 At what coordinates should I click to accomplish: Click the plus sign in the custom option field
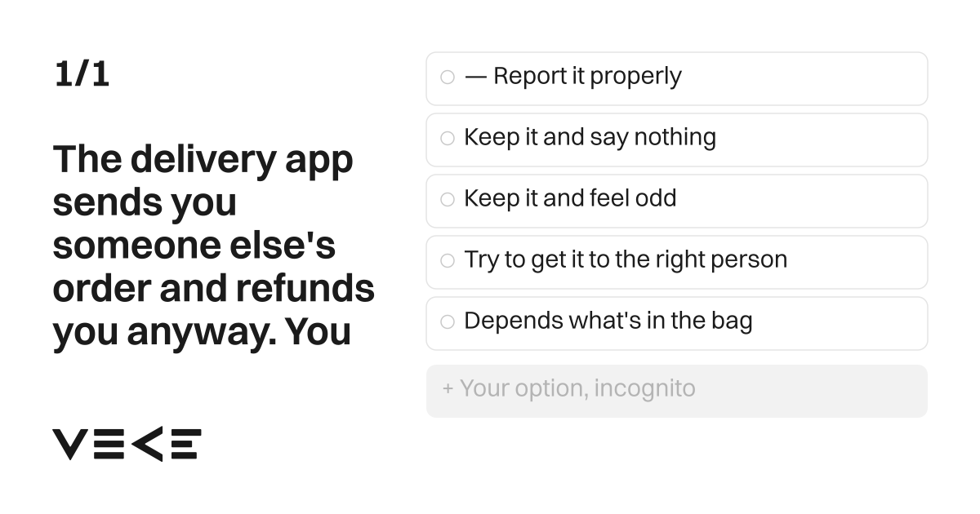pos(448,388)
